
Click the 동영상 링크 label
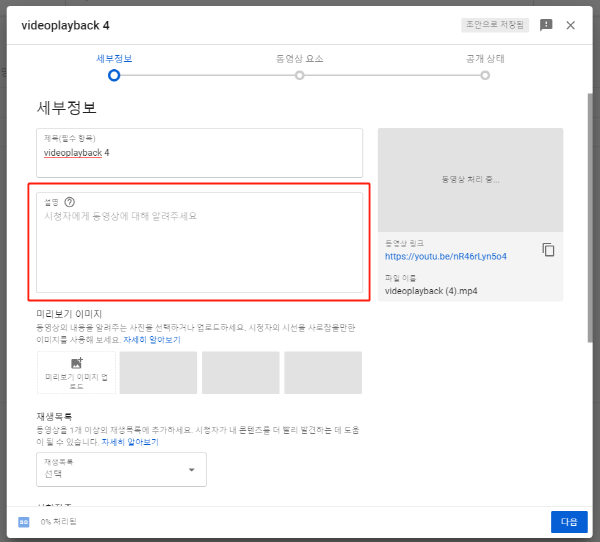coord(404,243)
